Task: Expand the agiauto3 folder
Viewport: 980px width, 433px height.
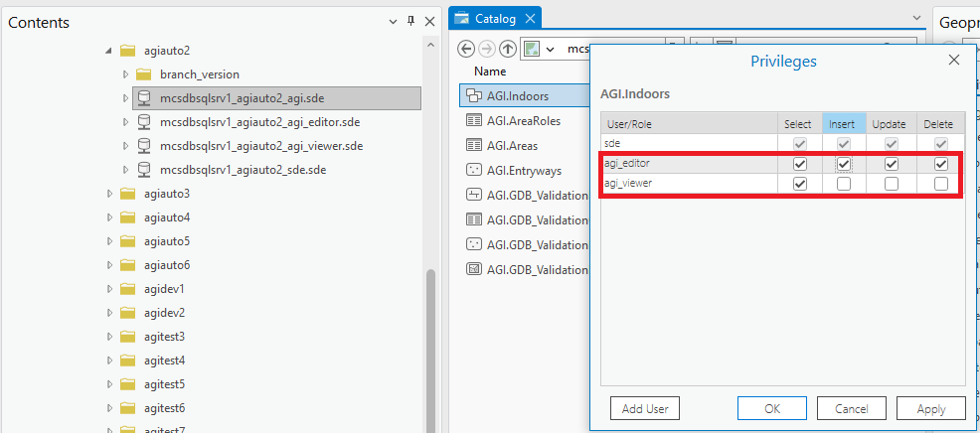Action: coord(110,194)
